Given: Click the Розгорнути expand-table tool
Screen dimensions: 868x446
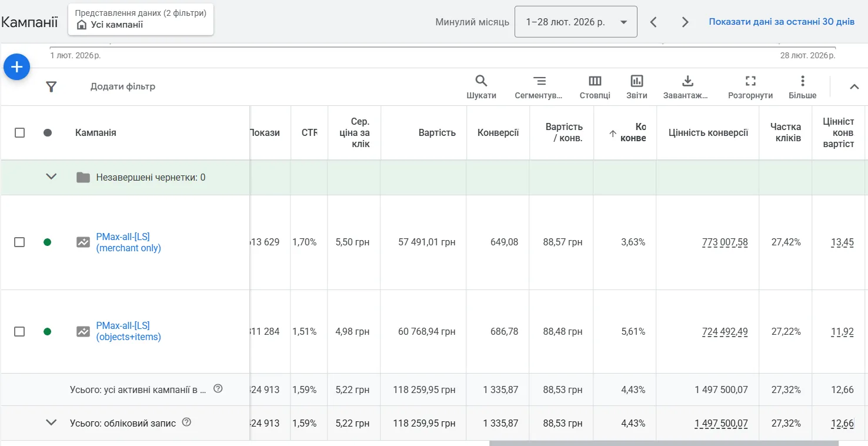Looking at the screenshot, I should coord(750,87).
